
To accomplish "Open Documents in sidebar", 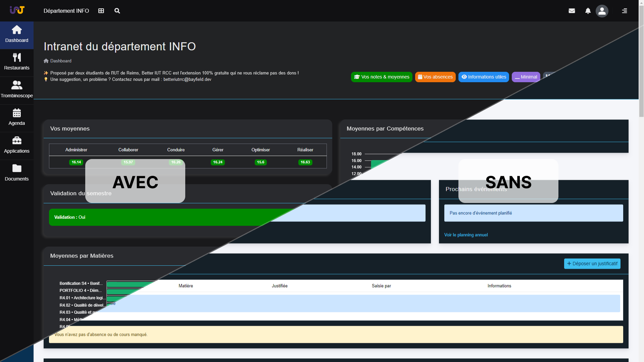I will [x=17, y=174].
